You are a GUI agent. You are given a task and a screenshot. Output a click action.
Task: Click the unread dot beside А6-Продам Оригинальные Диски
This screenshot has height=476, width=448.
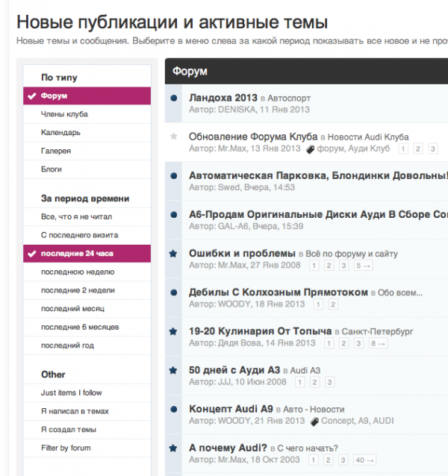[x=174, y=215]
